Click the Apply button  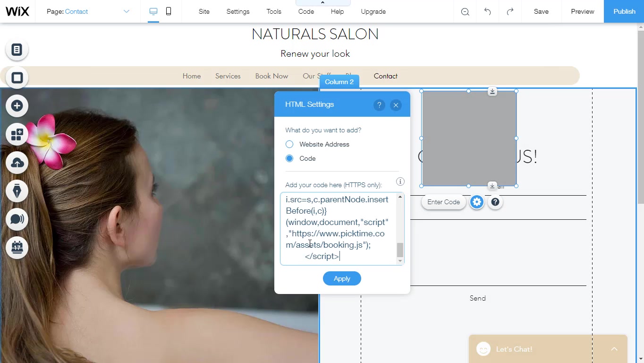[x=342, y=278]
